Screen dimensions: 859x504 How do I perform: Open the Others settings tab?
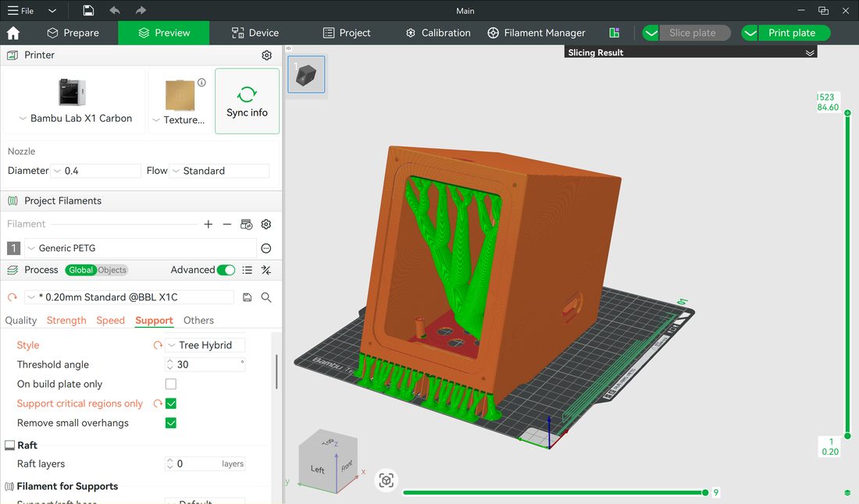tap(198, 321)
